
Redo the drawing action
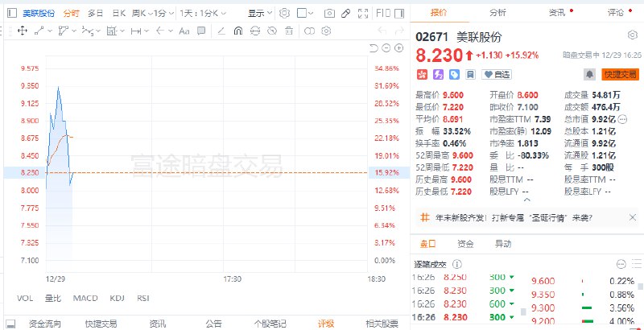point(398,31)
